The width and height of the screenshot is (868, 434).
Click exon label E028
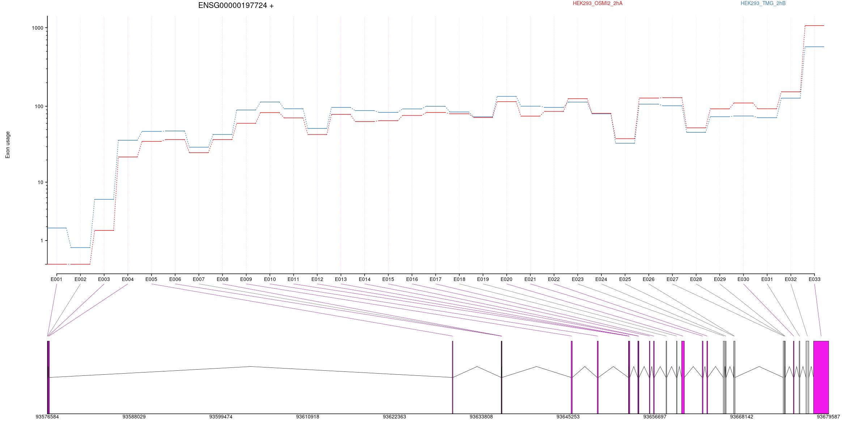696,279
